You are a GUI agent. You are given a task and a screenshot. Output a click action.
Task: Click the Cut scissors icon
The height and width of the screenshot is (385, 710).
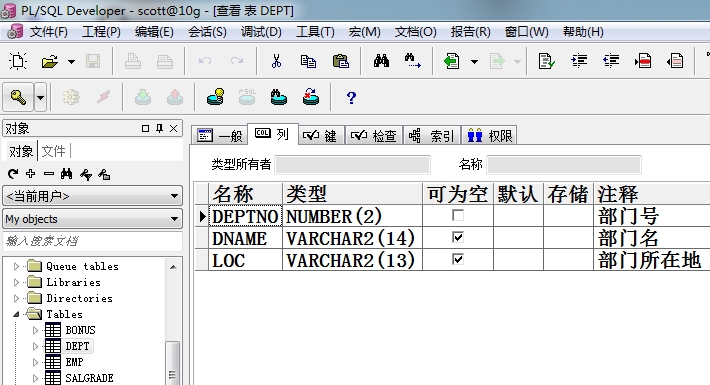tap(276, 61)
